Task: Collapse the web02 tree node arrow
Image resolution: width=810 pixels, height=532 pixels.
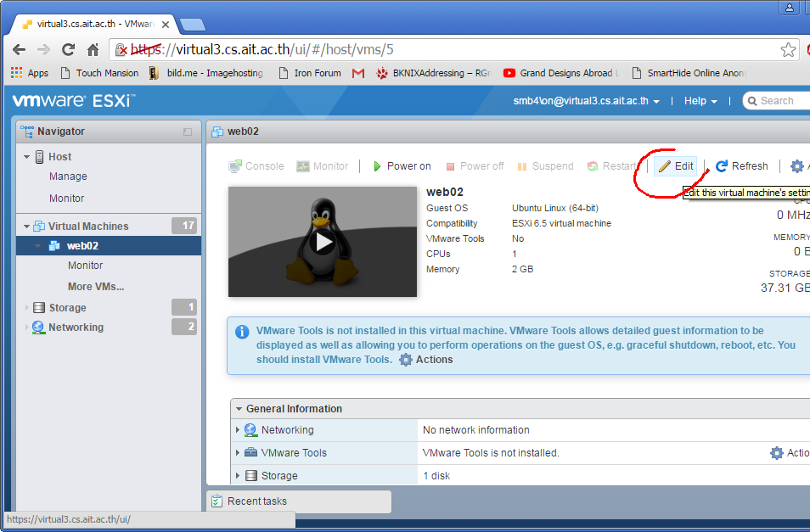Action: 37,246
